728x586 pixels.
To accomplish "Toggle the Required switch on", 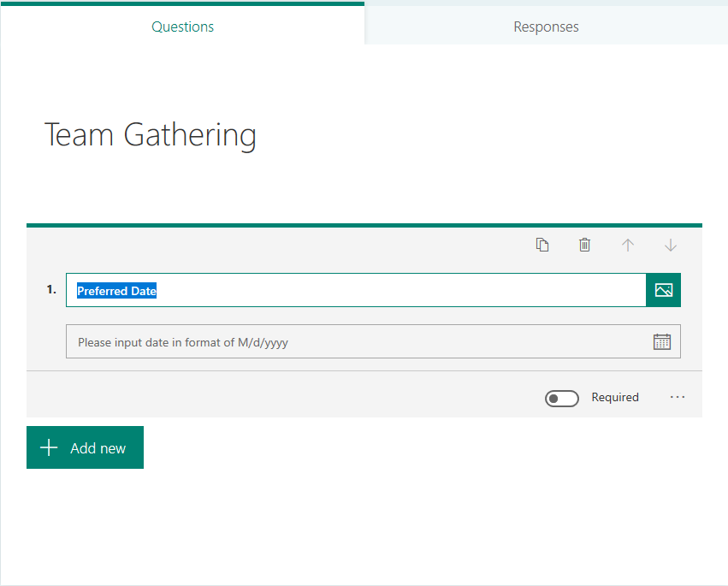I will (562, 399).
